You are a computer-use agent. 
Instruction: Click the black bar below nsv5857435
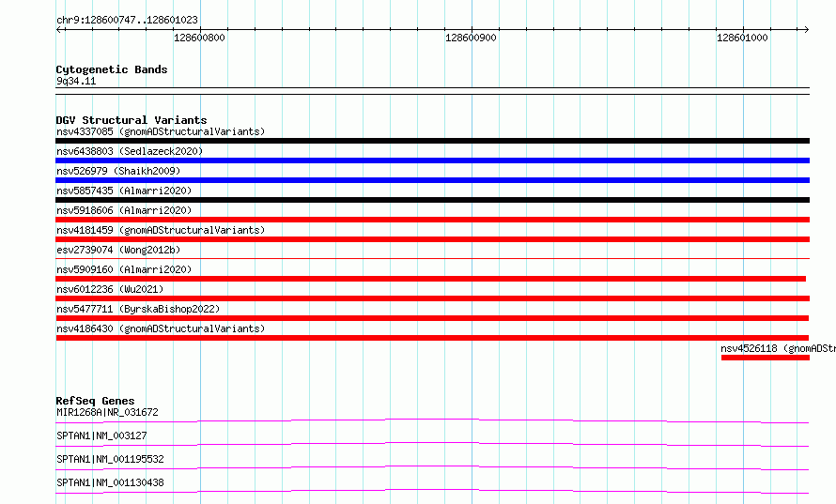[x=432, y=200]
